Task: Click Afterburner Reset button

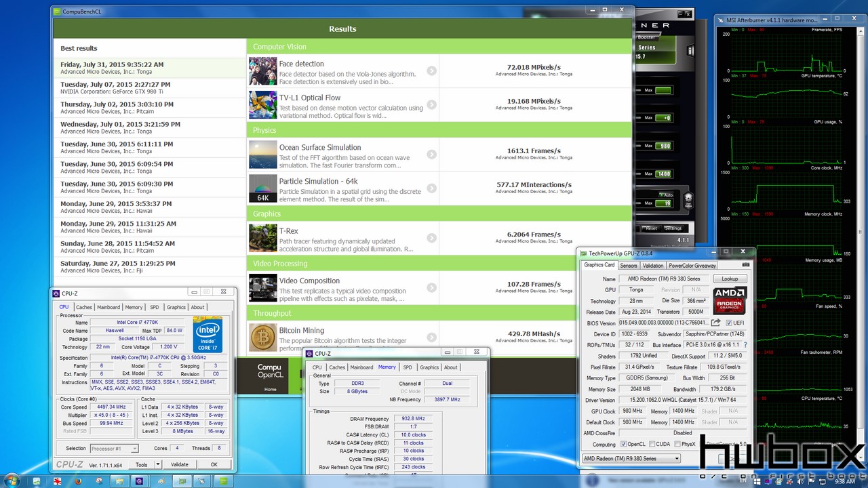Action: coord(651,228)
